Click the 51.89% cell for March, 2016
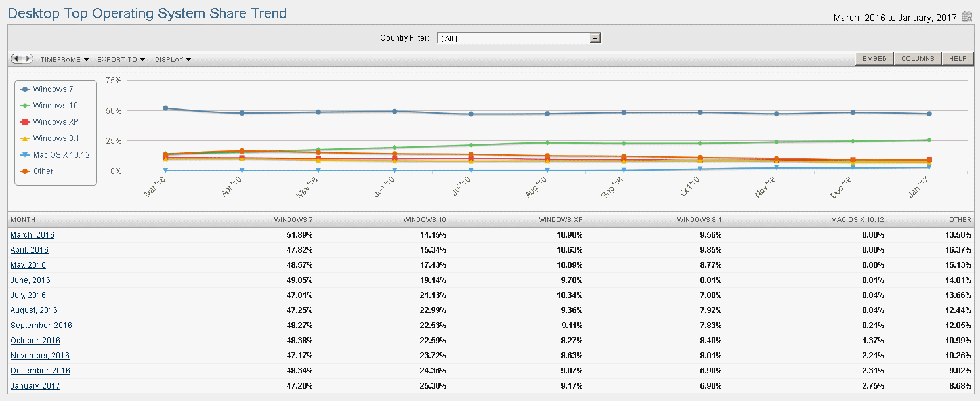 (x=300, y=235)
